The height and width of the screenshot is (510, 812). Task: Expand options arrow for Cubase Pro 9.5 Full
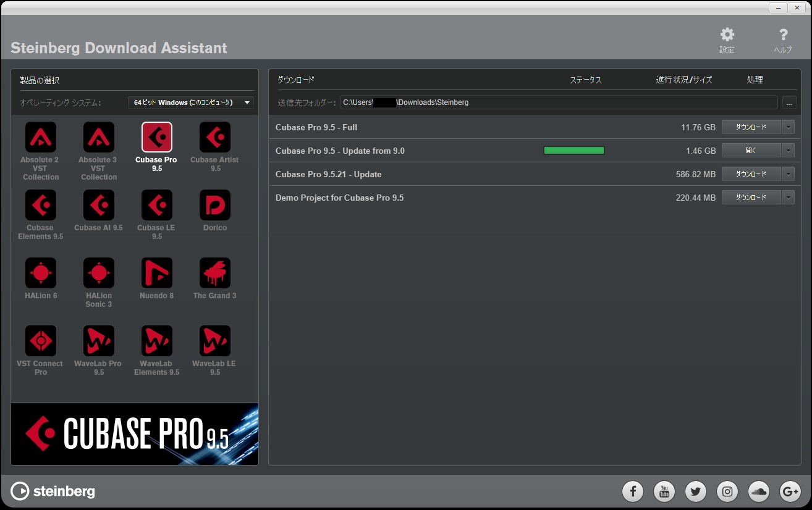click(788, 127)
